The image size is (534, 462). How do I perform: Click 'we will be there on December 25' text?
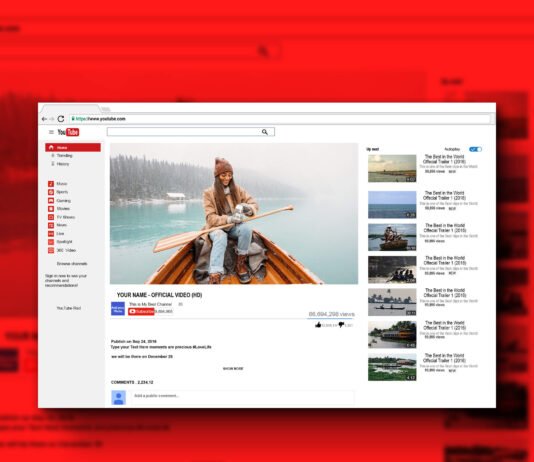[x=142, y=356]
